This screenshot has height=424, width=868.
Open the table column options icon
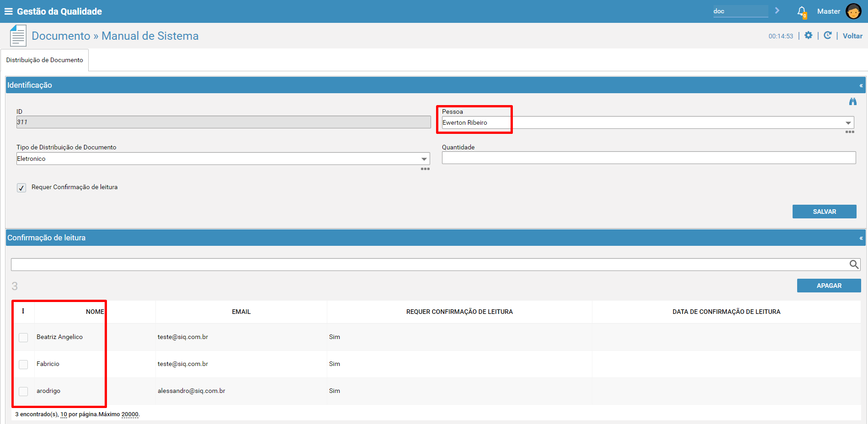coord(23,311)
